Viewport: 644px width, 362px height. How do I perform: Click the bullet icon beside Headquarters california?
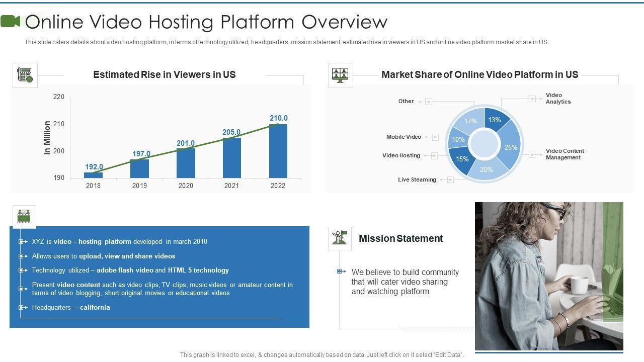click(22, 307)
